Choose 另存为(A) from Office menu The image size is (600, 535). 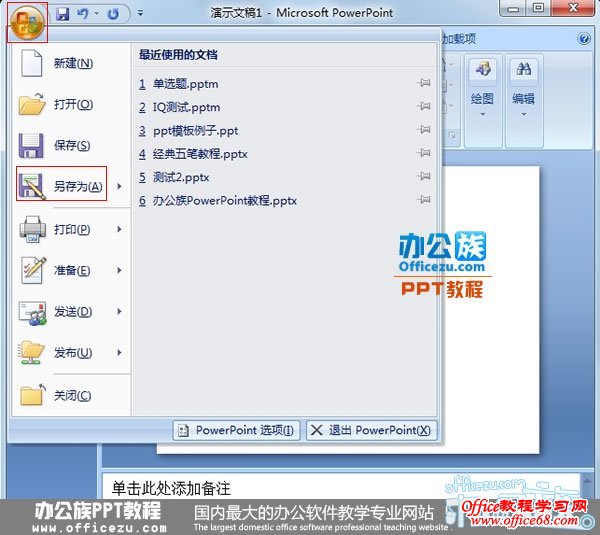click(x=61, y=184)
